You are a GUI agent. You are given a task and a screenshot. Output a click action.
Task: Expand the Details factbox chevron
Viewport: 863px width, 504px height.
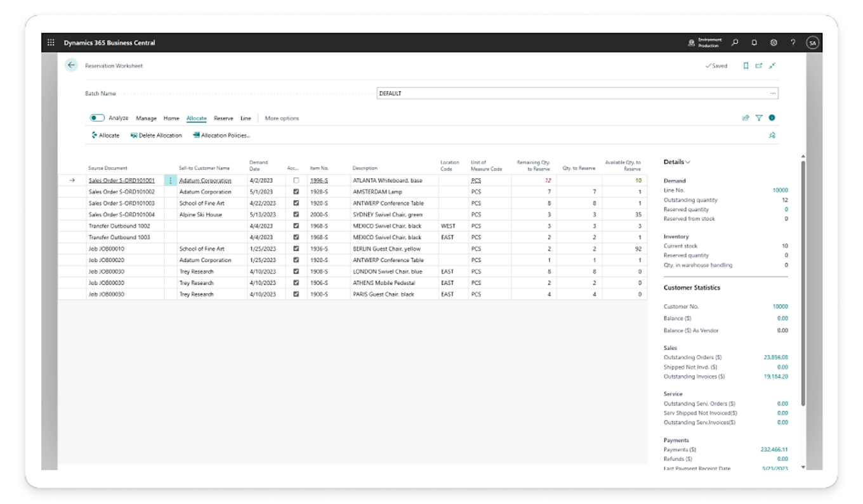click(x=688, y=162)
